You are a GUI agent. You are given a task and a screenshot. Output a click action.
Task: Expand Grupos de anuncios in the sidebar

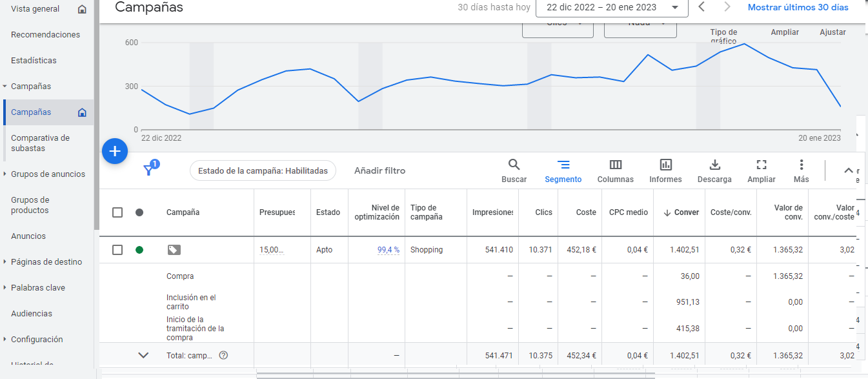5,174
